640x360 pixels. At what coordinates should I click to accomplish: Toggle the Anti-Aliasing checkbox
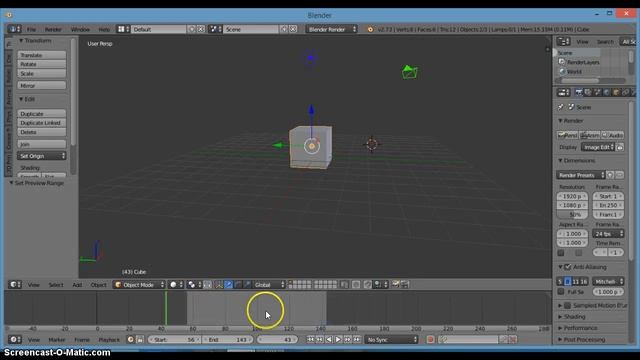[567, 267]
